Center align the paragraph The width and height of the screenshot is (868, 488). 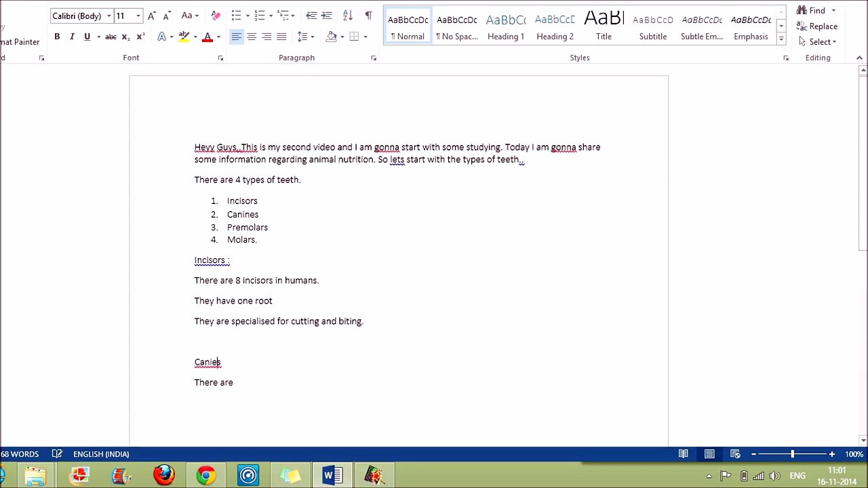coord(252,37)
